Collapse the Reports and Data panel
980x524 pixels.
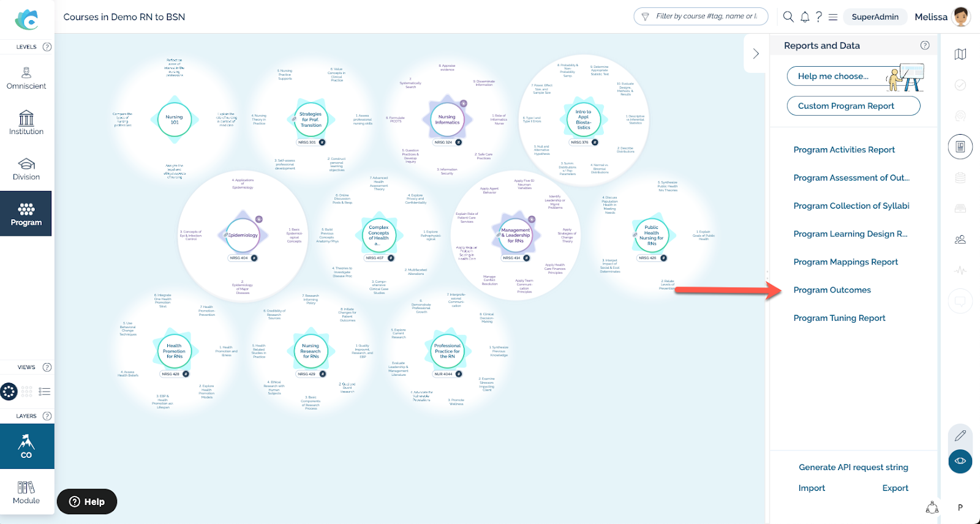pos(756,54)
